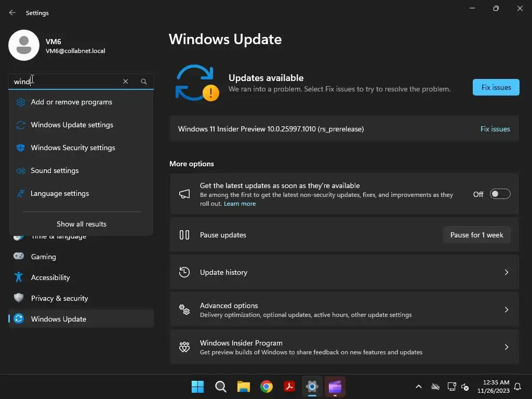Select Windows Update settings suggestion
The width and height of the screenshot is (532, 399).
coord(81,125)
